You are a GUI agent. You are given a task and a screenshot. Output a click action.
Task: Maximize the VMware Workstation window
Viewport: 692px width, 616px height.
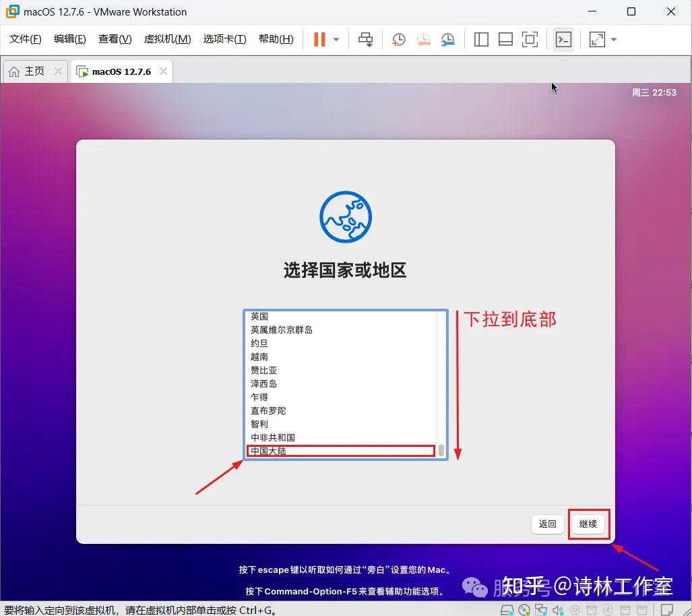click(x=631, y=11)
